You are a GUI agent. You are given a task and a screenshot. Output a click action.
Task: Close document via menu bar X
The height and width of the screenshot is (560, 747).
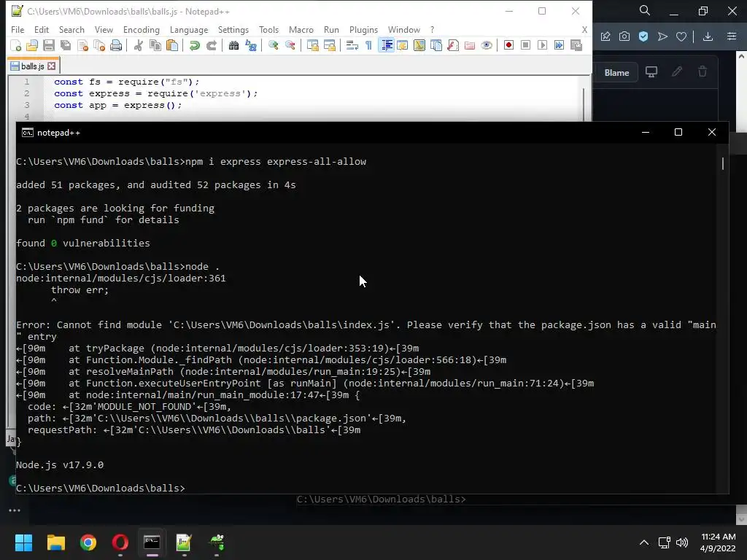584,29
